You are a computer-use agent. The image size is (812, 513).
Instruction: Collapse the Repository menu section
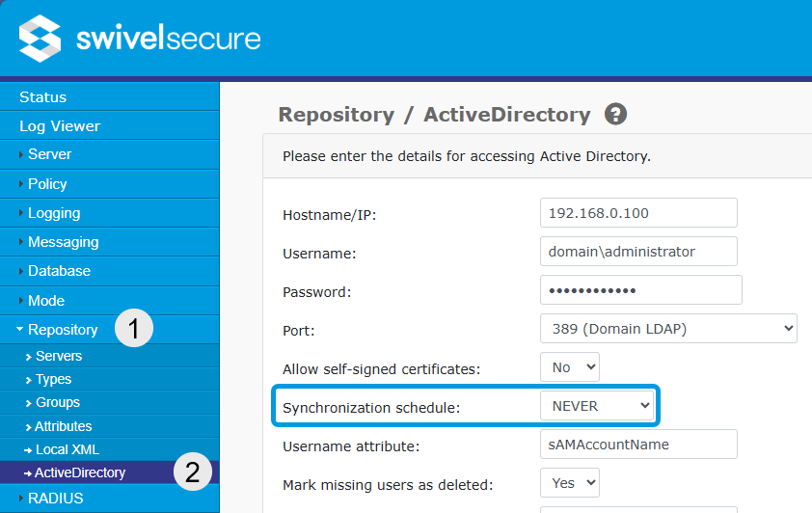click(x=63, y=330)
